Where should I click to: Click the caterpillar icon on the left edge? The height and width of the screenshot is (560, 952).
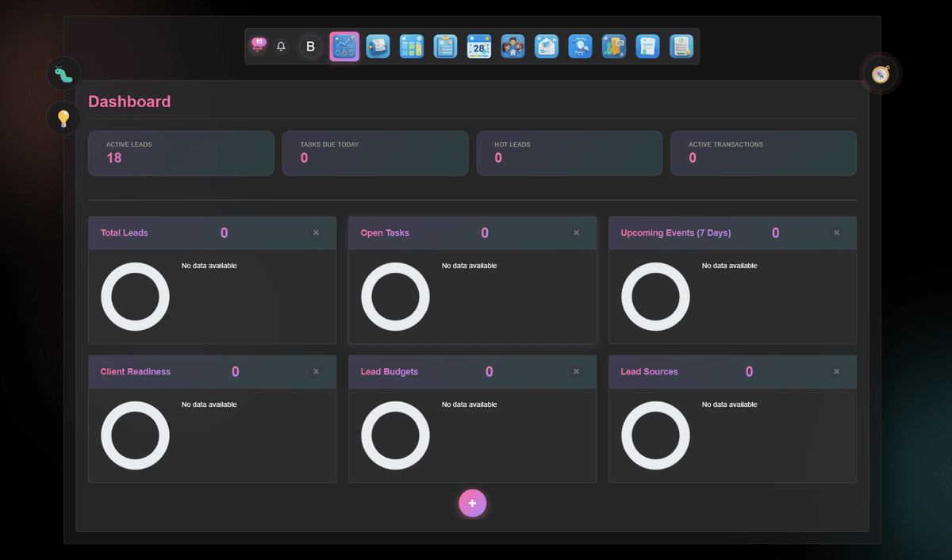point(62,73)
